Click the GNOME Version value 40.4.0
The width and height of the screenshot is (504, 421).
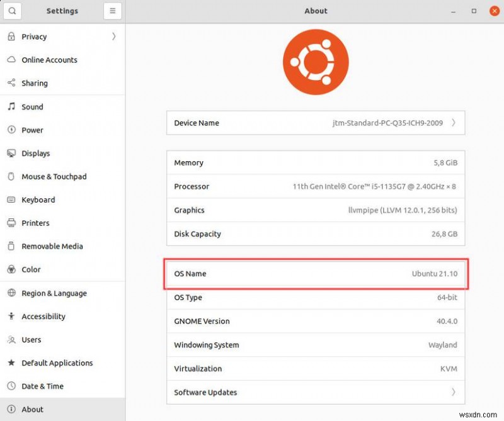point(447,321)
